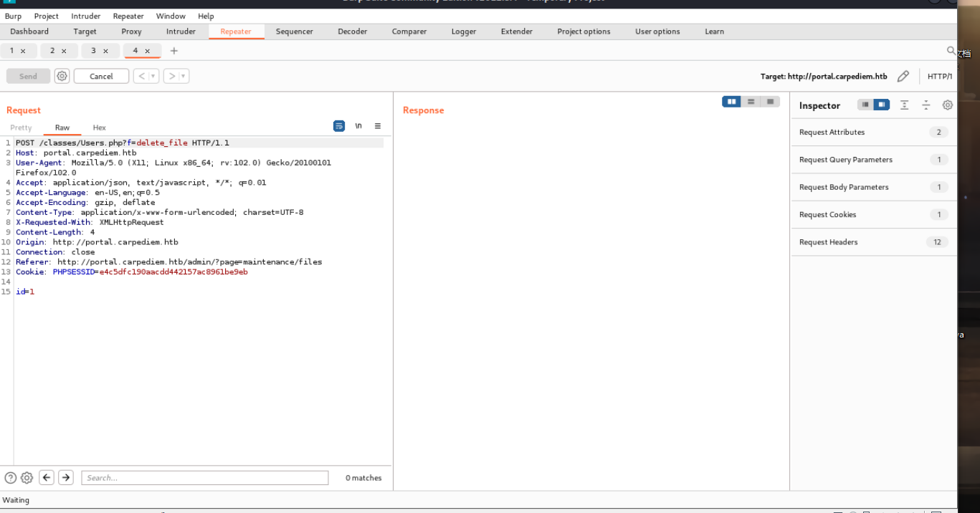Open request editor hamburger menu
Image resolution: width=980 pixels, height=513 pixels.
tap(378, 126)
